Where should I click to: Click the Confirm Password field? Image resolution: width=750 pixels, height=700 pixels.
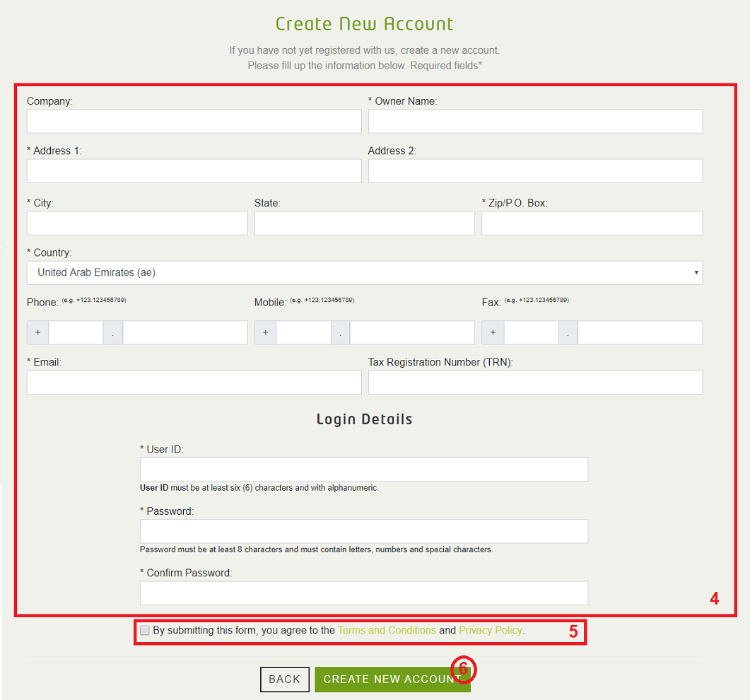point(364,593)
